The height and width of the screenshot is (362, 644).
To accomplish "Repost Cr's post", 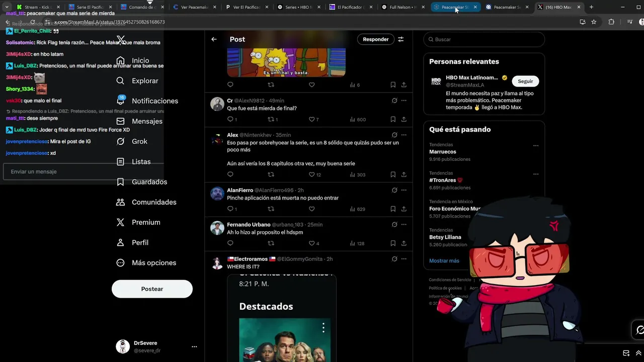I will [271, 119].
